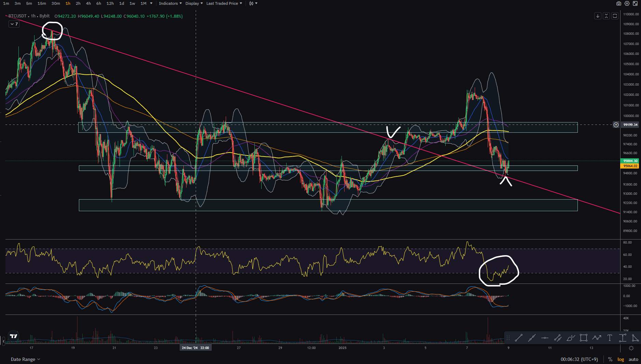The width and height of the screenshot is (641, 364).
Task: Open the Indicators dropdown
Action: pos(170,3)
